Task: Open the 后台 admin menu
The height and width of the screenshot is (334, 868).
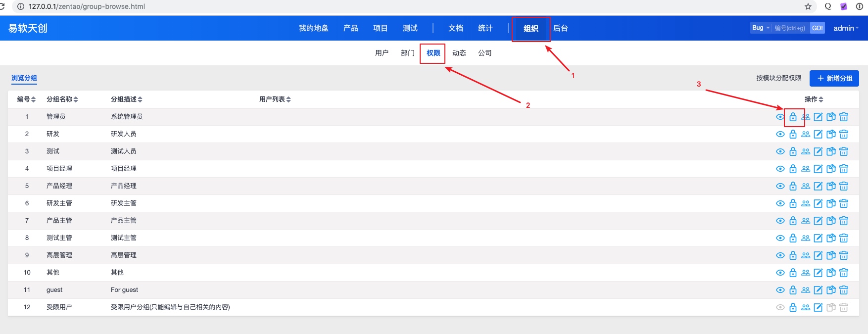Action: point(560,28)
